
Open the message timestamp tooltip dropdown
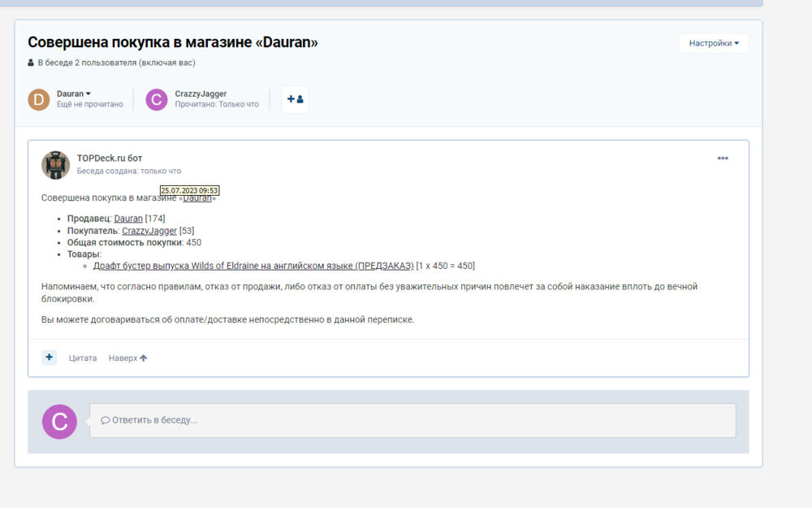coord(188,189)
